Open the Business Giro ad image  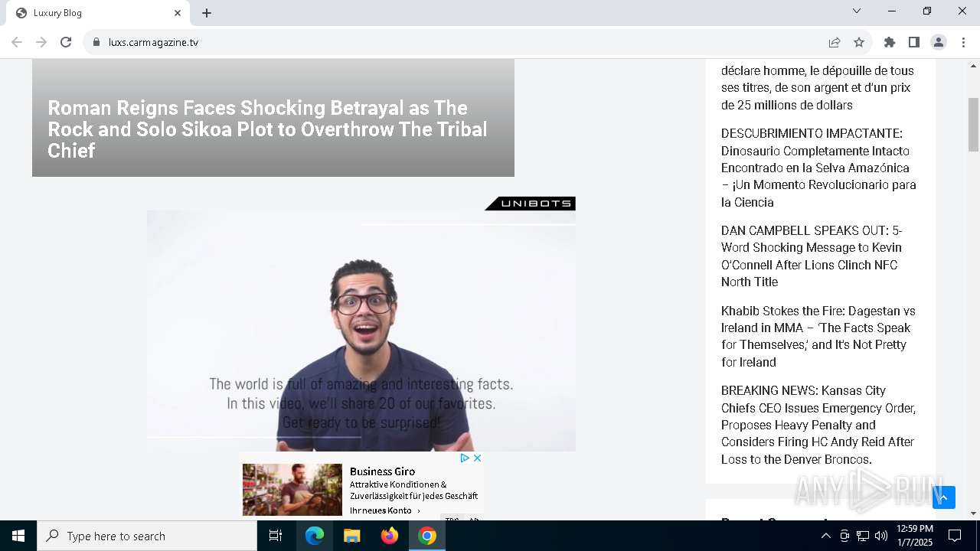click(x=292, y=490)
